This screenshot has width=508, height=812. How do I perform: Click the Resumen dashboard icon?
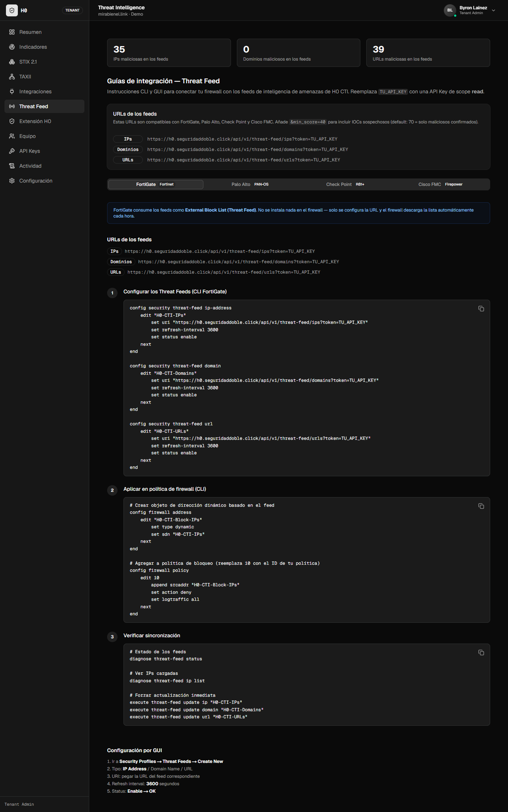pyautogui.click(x=12, y=32)
